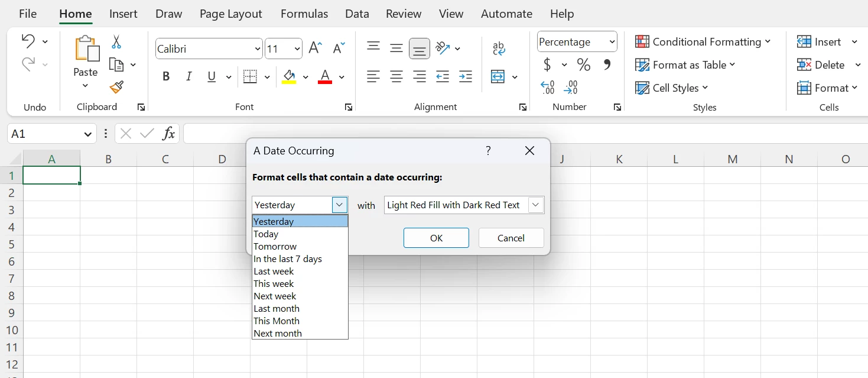This screenshot has width=868, height=378.
Task: Click the Increase Indent icon
Action: 466,77
